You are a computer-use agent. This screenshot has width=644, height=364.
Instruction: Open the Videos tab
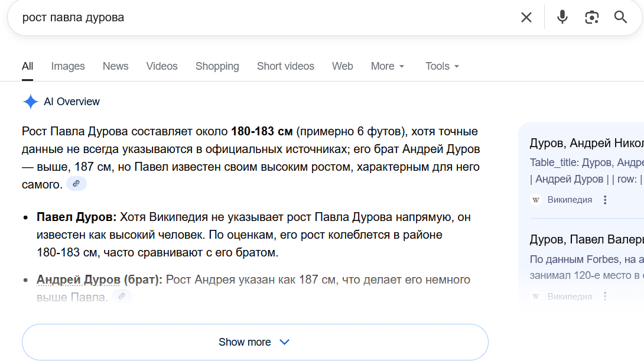pyautogui.click(x=162, y=66)
